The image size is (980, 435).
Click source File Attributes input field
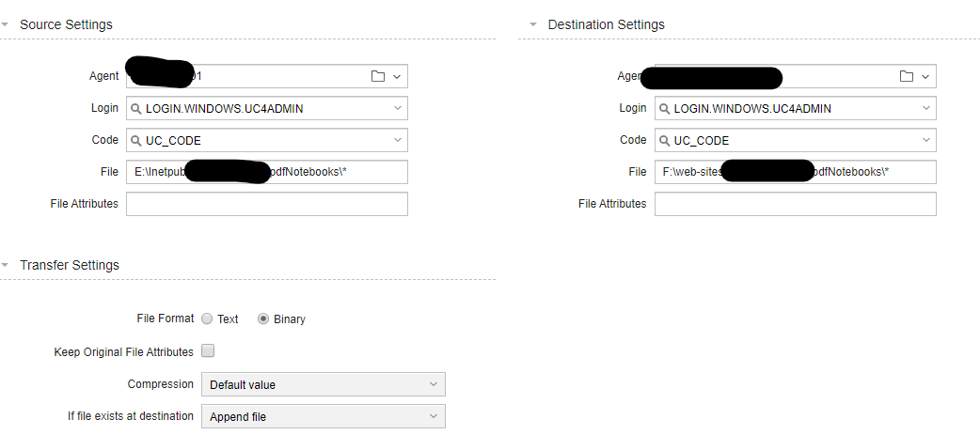point(267,204)
